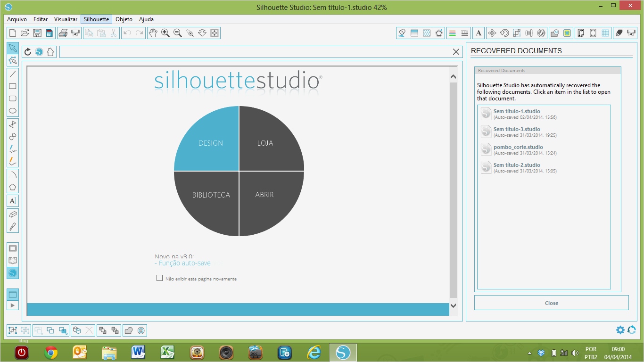Expand hidden system tray icons arrow

pyautogui.click(x=529, y=353)
